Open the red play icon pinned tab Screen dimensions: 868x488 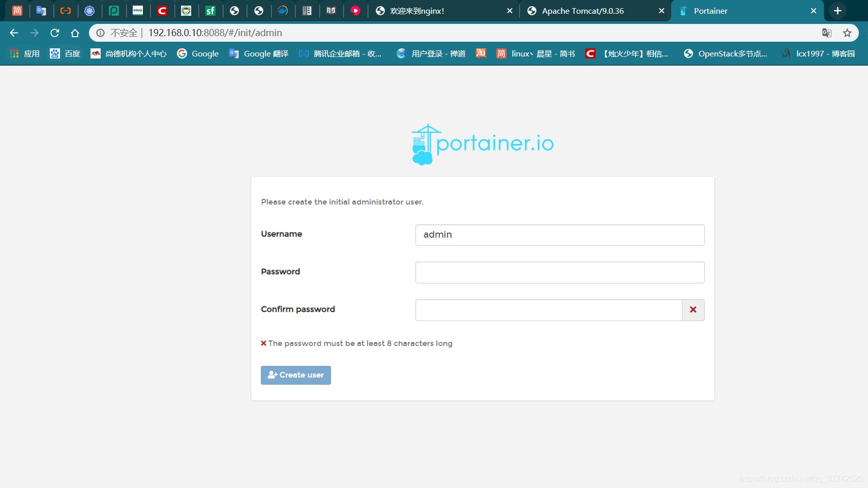[355, 11]
